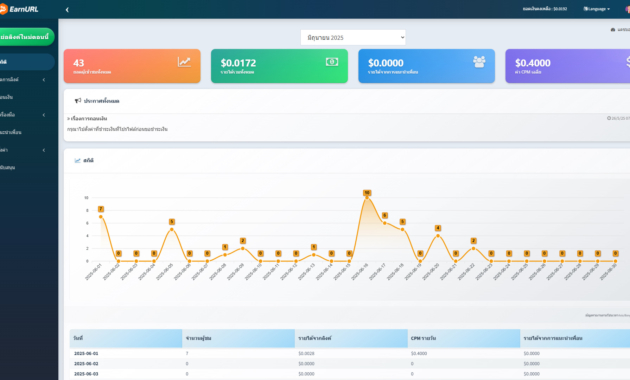Click the purple $0.4000 CPM card
Image resolution: width=630 pixels, height=380 pixels.
[567, 66]
